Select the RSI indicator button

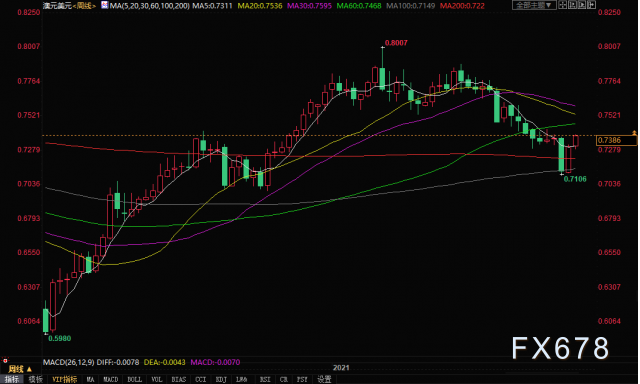pos(265,380)
